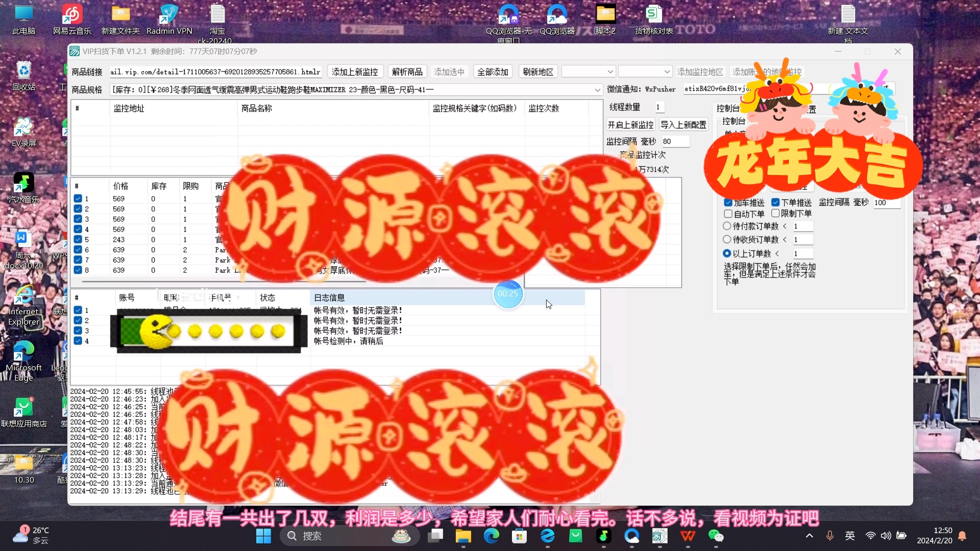
Task: Enable the 自动下单 checkbox
Action: [x=728, y=214]
